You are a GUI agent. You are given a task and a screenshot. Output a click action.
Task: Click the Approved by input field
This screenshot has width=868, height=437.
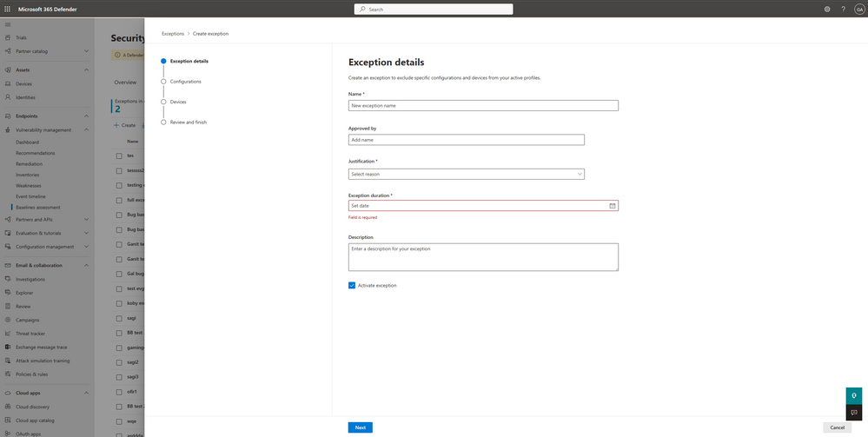(466, 140)
